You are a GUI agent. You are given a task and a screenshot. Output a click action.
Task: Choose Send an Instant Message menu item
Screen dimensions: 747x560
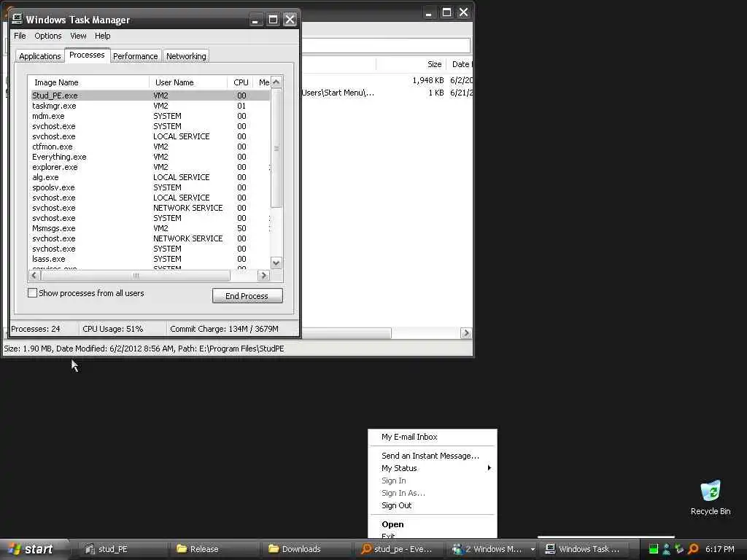[x=433, y=456]
